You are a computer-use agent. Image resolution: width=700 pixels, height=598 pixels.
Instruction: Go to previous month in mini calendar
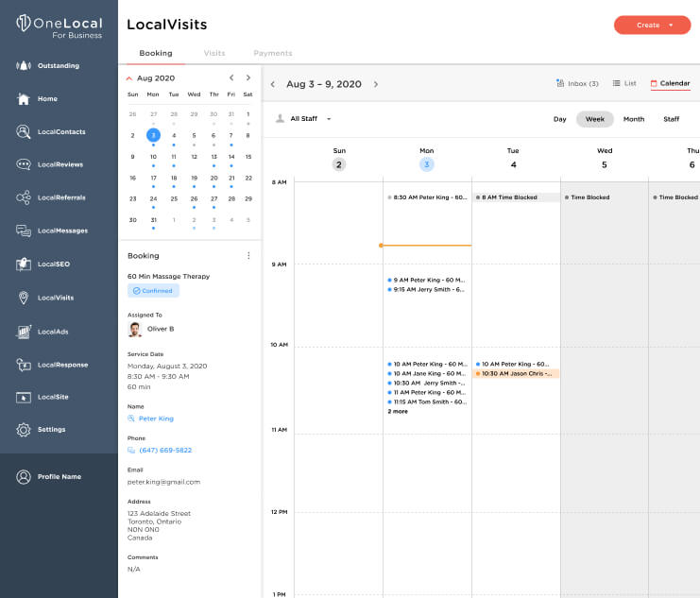pyautogui.click(x=231, y=77)
